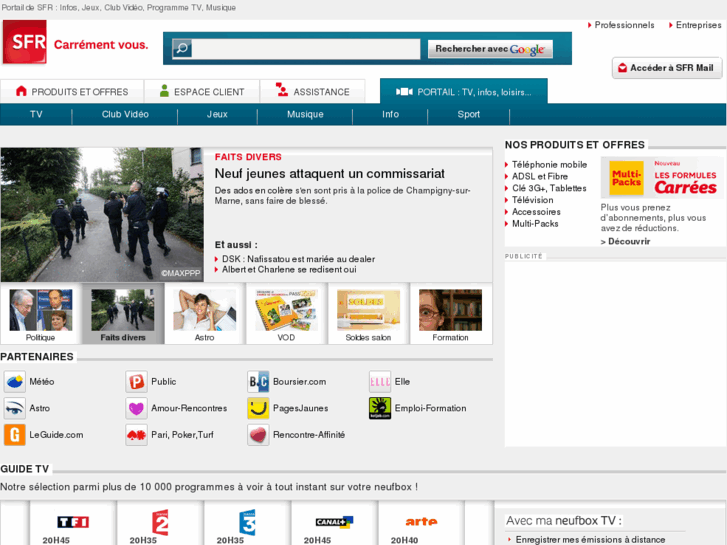Click the Astro eye partner icon
Viewport: 727px width, 545px height.
point(14,408)
